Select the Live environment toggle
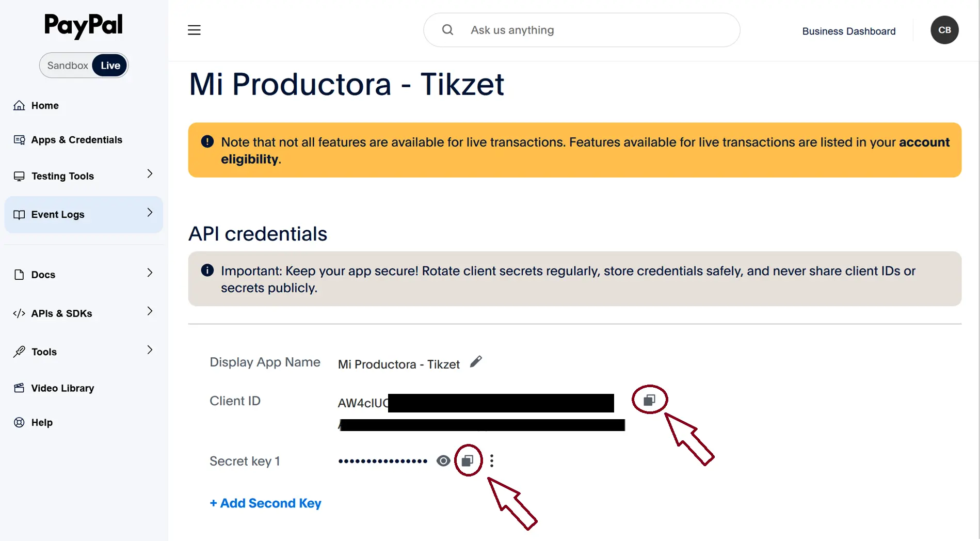Screen dimensions: 980x541 109,65
